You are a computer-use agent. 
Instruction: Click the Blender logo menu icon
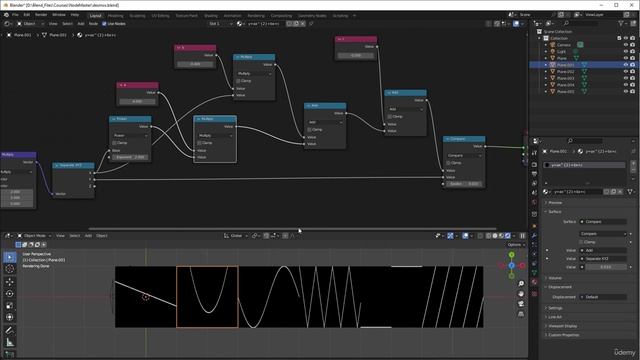6,15
